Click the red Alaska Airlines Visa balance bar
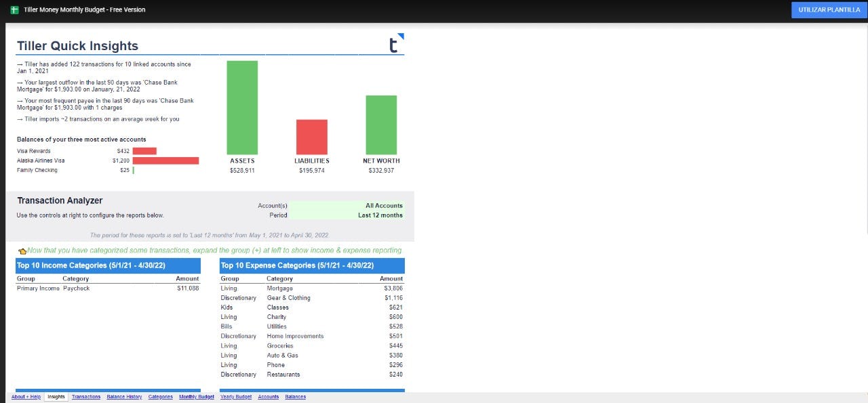Image resolution: width=868 pixels, height=403 pixels. [165, 161]
